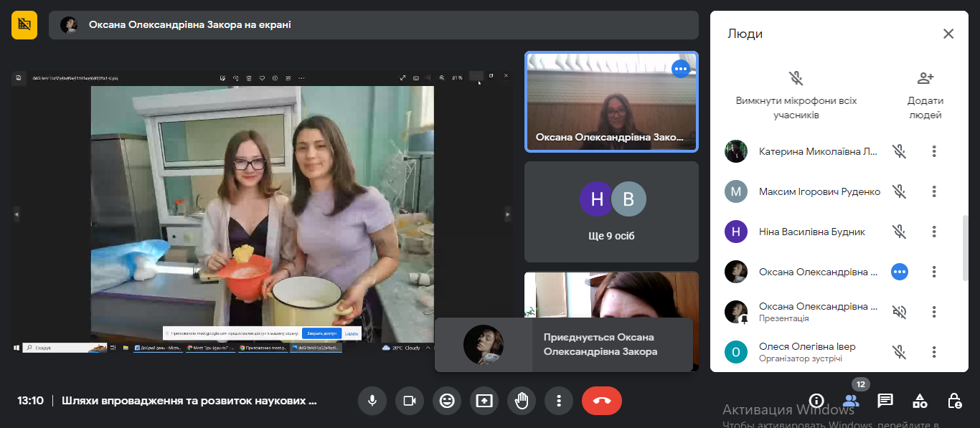
Task: Click the 'Закрыть доступ' button in shared screen
Action: tap(322, 333)
